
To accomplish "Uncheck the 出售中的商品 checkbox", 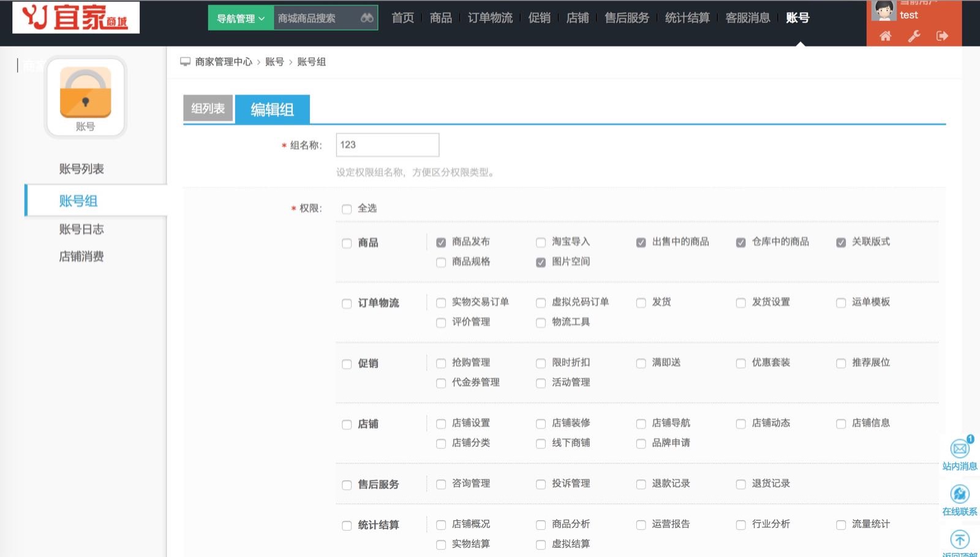I will coord(641,243).
